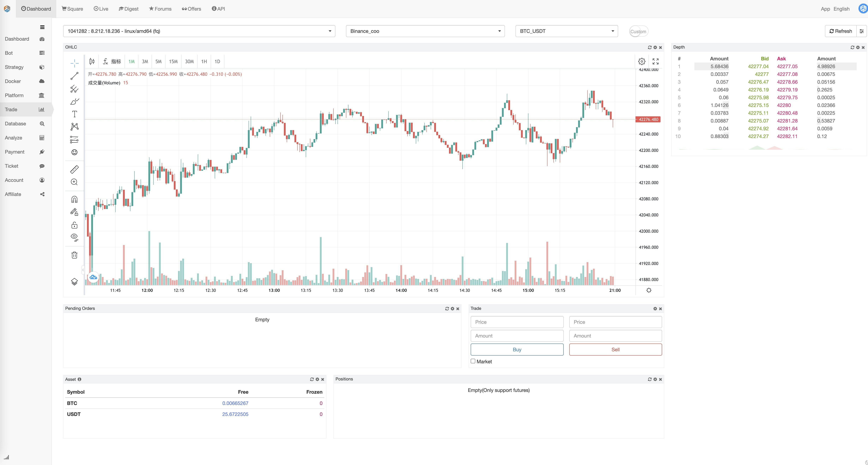Refresh the Pending Orders panel

click(447, 309)
